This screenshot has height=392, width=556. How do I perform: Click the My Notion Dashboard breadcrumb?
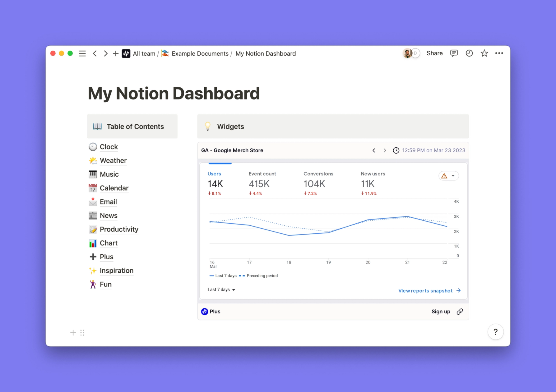point(266,53)
